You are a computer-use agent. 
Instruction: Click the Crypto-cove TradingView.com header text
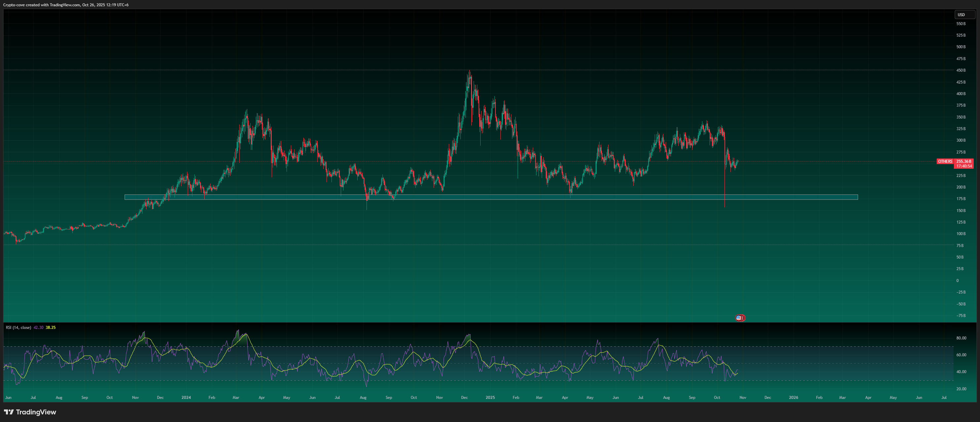pyautogui.click(x=66, y=5)
